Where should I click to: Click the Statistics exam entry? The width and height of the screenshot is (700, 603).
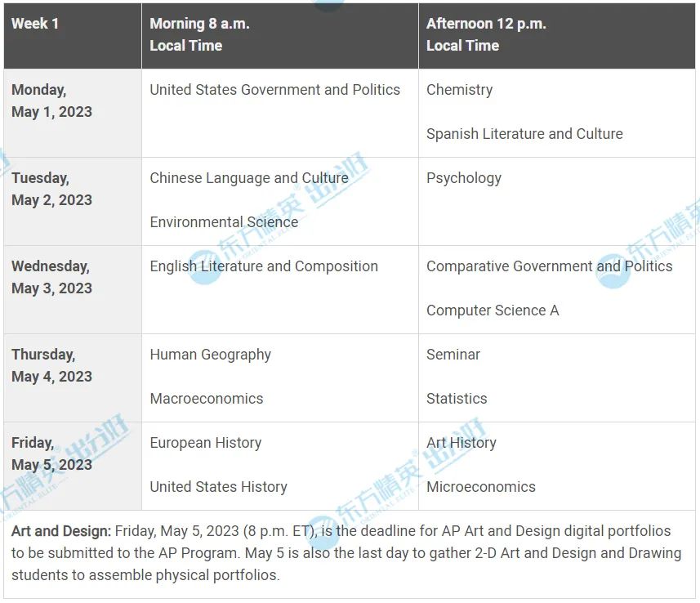click(457, 399)
